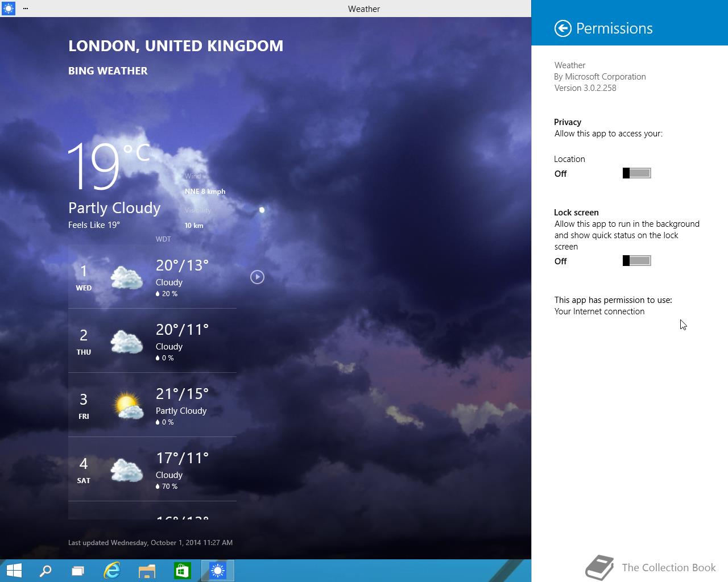
Task: Click the 'Partly Cloudy' current condition text
Action: pyautogui.click(x=114, y=208)
